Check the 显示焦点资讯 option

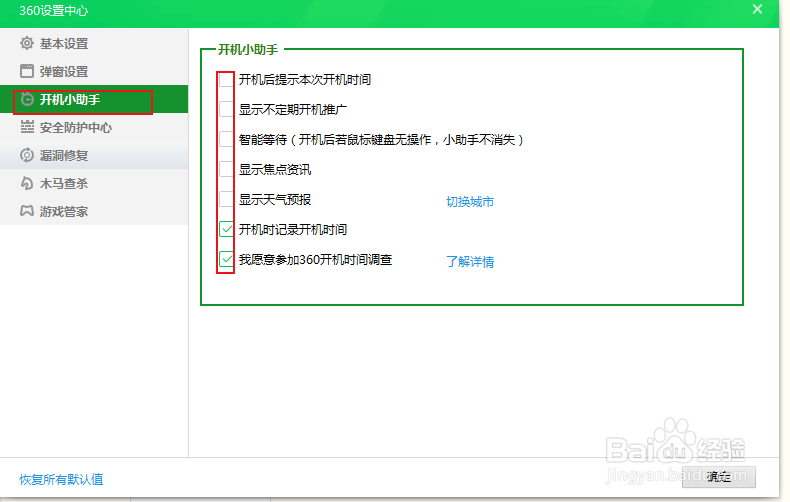[x=226, y=169]
